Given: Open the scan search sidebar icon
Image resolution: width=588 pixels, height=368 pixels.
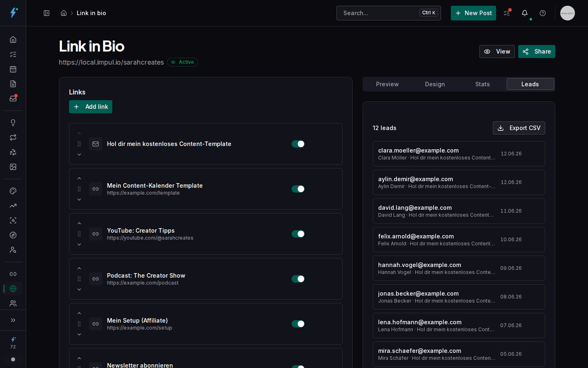Looking at the screenshot, I should [x=13, y=220].
